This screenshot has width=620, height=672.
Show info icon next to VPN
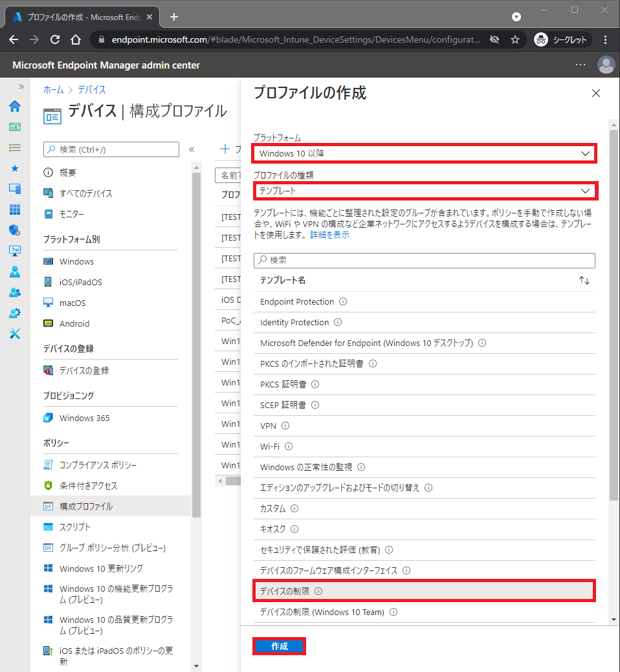click(x=285, y=426)
